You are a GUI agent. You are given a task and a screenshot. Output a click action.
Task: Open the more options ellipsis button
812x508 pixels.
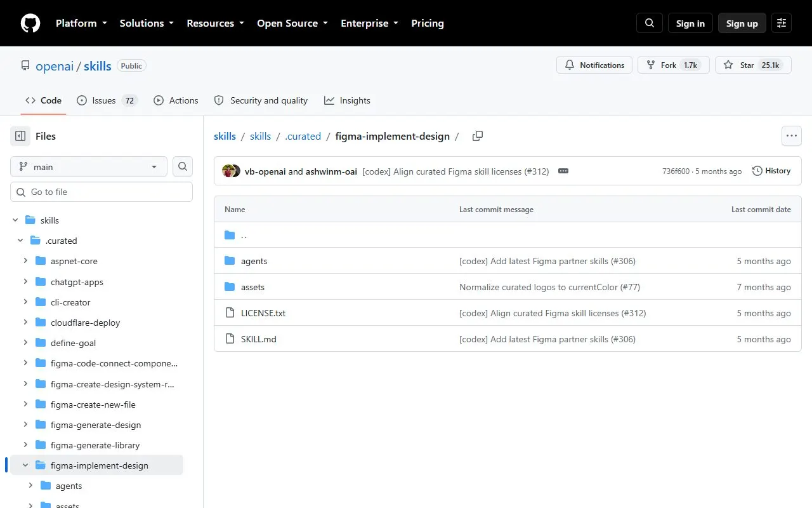(791, 136)
